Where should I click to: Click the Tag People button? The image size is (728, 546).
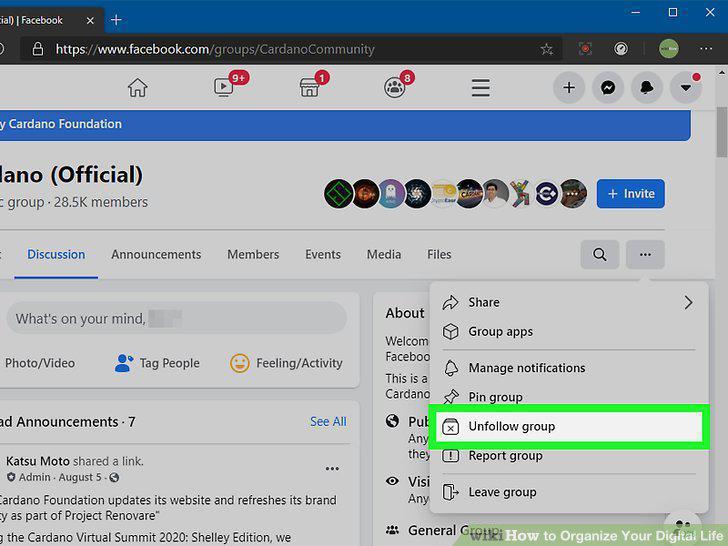click(157, 363)
